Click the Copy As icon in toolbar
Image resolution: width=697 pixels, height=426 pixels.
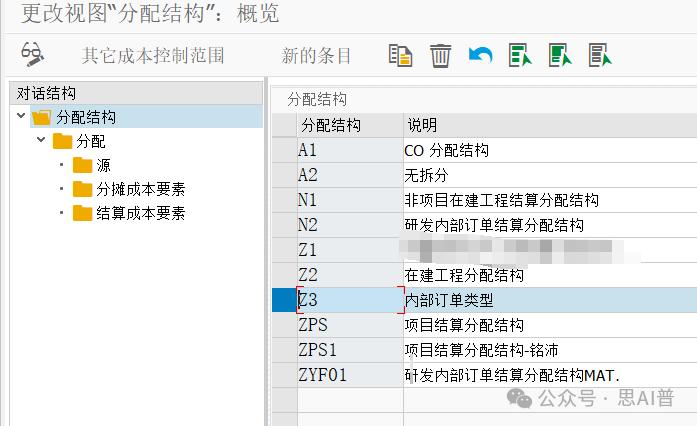click(x=401, y=55)
